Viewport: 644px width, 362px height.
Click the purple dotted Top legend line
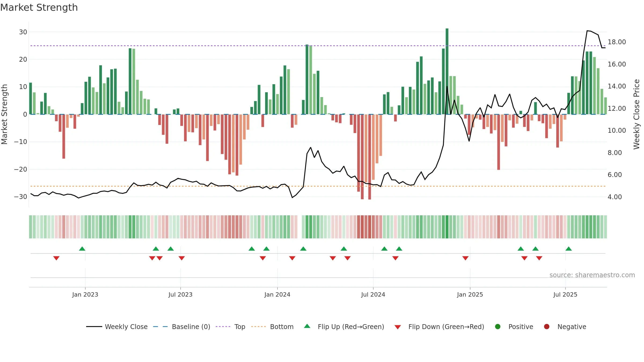pyautogui.click(x=223, y=327)
